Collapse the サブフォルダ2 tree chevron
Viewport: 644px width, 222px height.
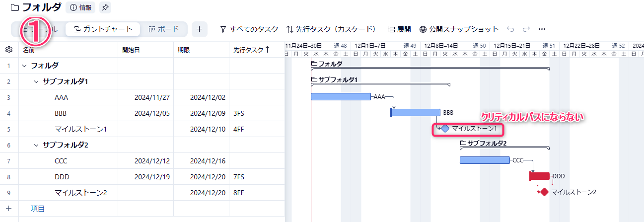click(36, 145)
